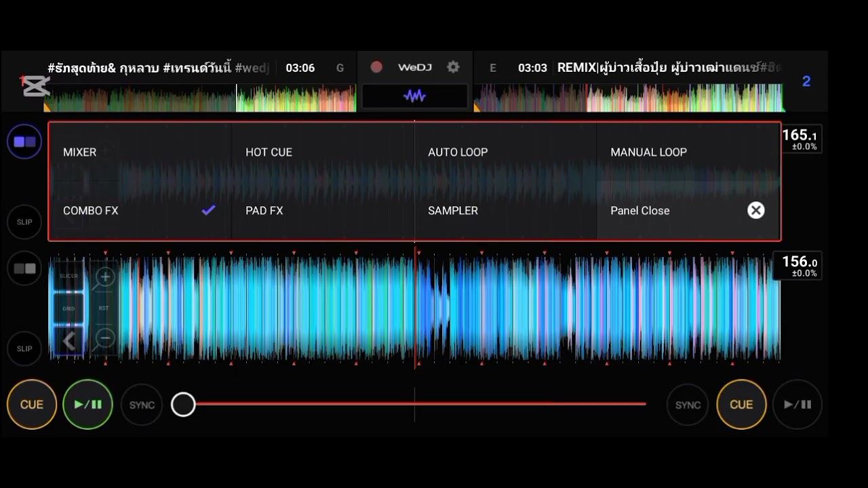Click the deck 1 track overview waveform
Screen dimensions: 868x488
coord(199,98)
